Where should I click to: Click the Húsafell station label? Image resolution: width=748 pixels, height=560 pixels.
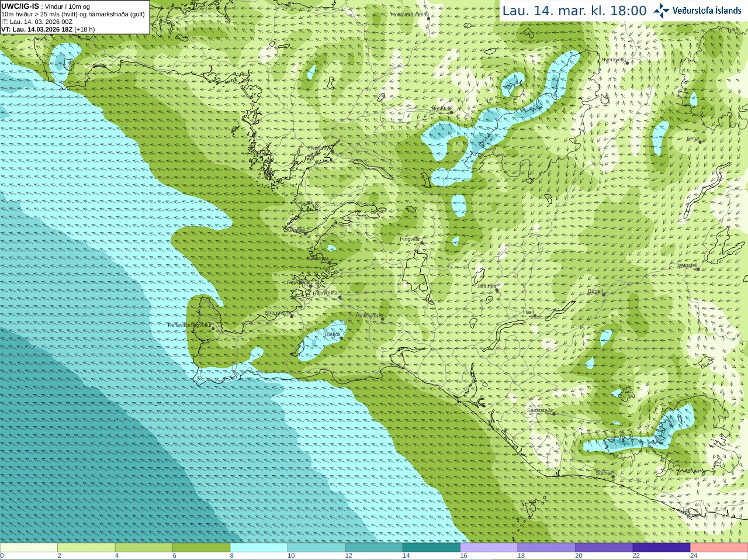[441, 109]
